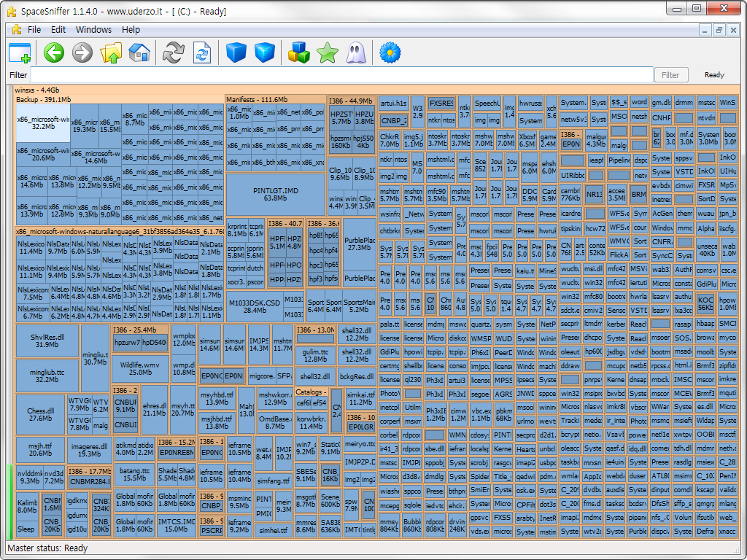
Task: Select the OmdBase 8.7Mb block
Action: pyautogui.click(x=275, y=422)
